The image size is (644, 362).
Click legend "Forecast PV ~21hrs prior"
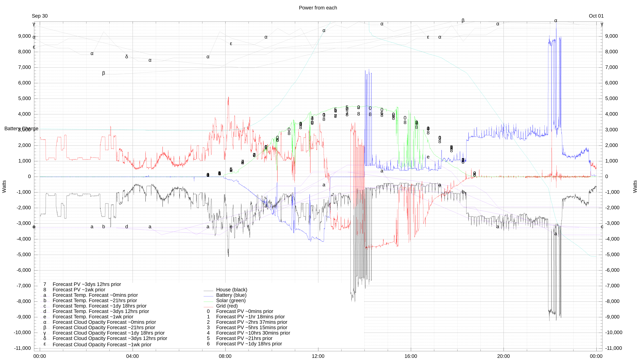[244, 338]
